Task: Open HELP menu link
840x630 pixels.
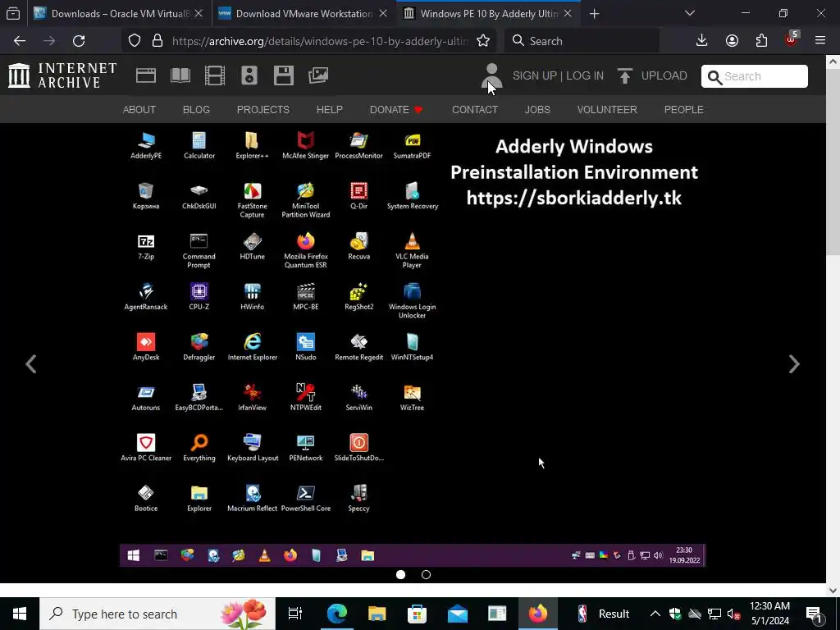Action: [330, 110]
